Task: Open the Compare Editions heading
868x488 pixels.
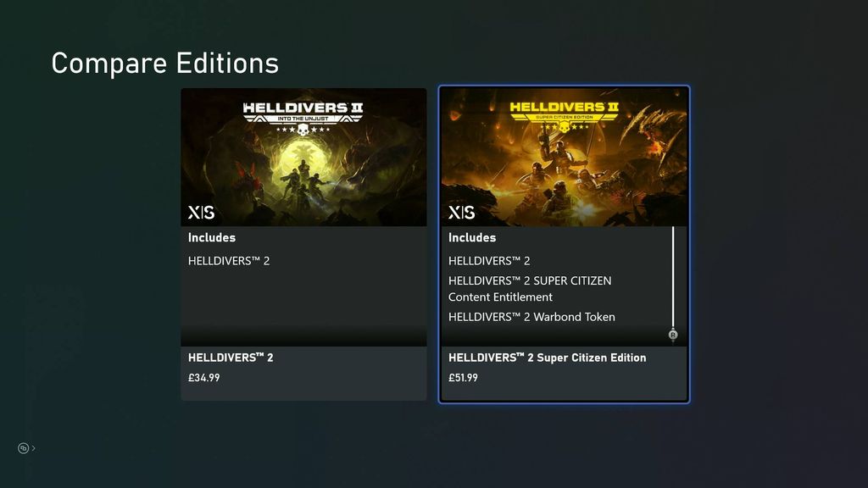Action: tap(166, 63)
